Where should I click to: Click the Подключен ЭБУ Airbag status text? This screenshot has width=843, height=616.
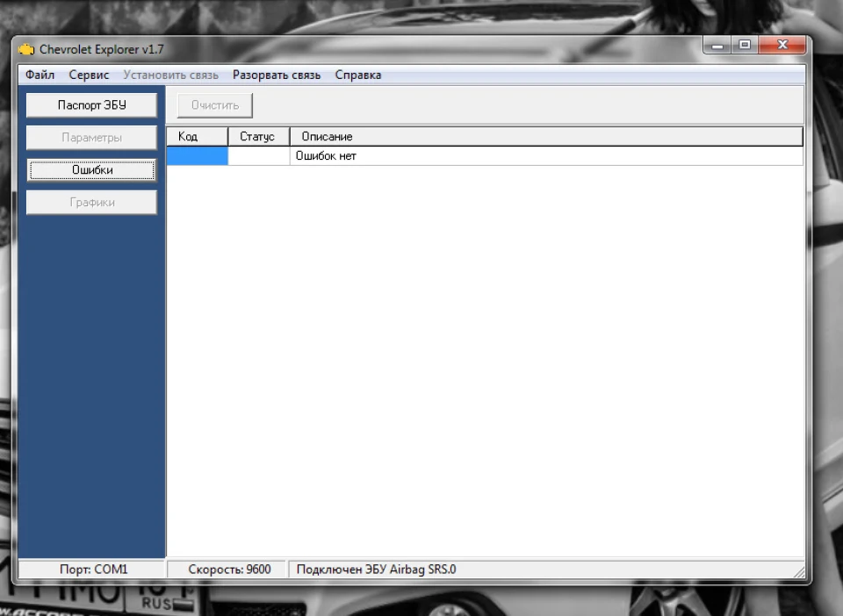click(376, 569)
